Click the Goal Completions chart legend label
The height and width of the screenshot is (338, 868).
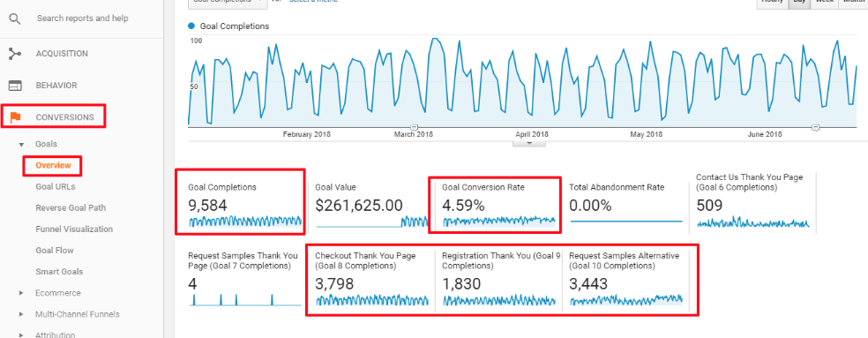click(234, 26)
